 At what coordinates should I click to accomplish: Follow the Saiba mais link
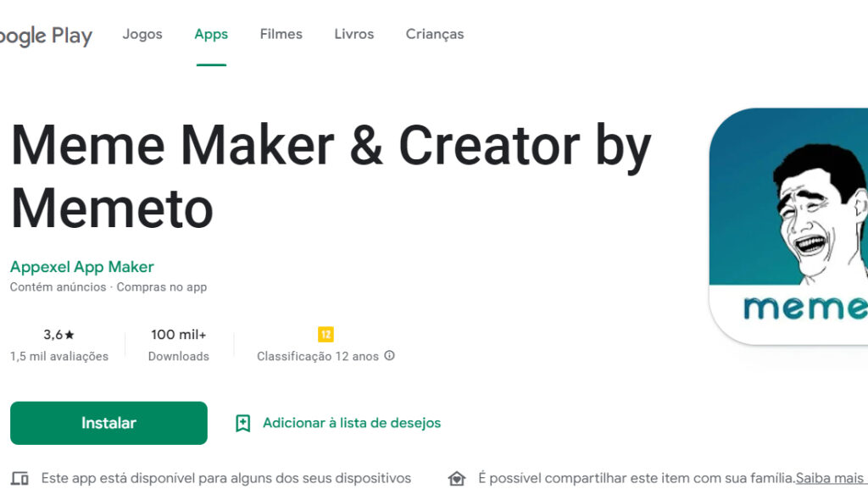click(831, 478)
